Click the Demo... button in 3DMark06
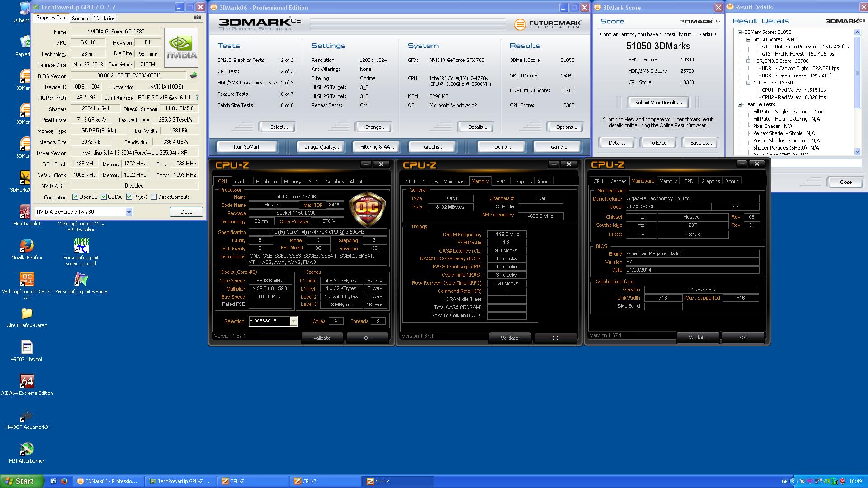 [502, 147]
